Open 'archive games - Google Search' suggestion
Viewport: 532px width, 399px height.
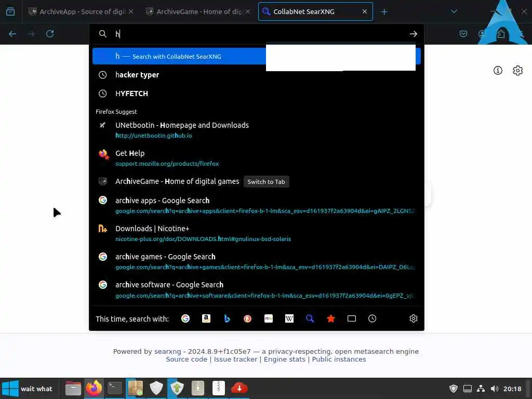pyautogui.click(x=256, y=262)
